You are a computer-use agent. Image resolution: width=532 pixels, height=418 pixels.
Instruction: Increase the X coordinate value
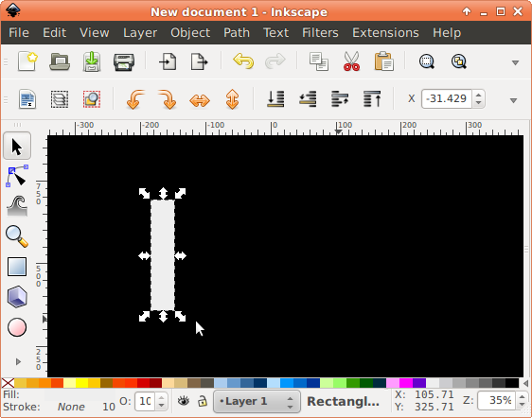pos(478,95)
